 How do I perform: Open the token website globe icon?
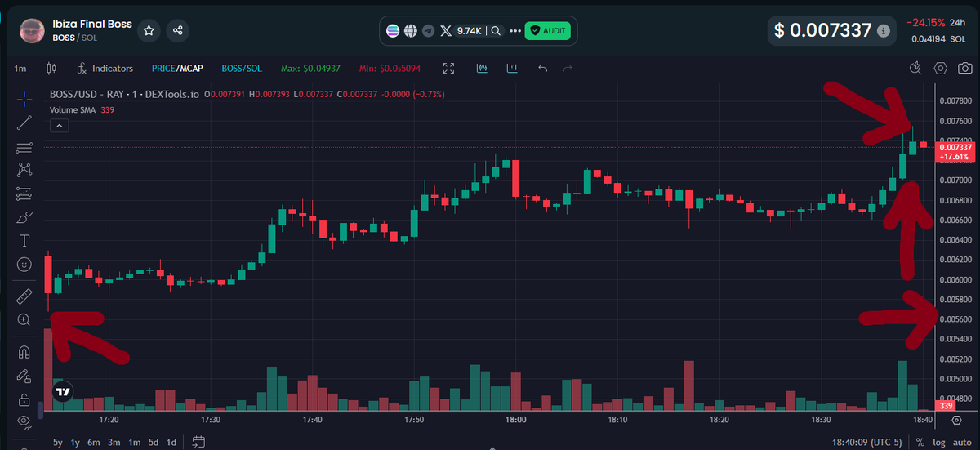tap(411, 31)
